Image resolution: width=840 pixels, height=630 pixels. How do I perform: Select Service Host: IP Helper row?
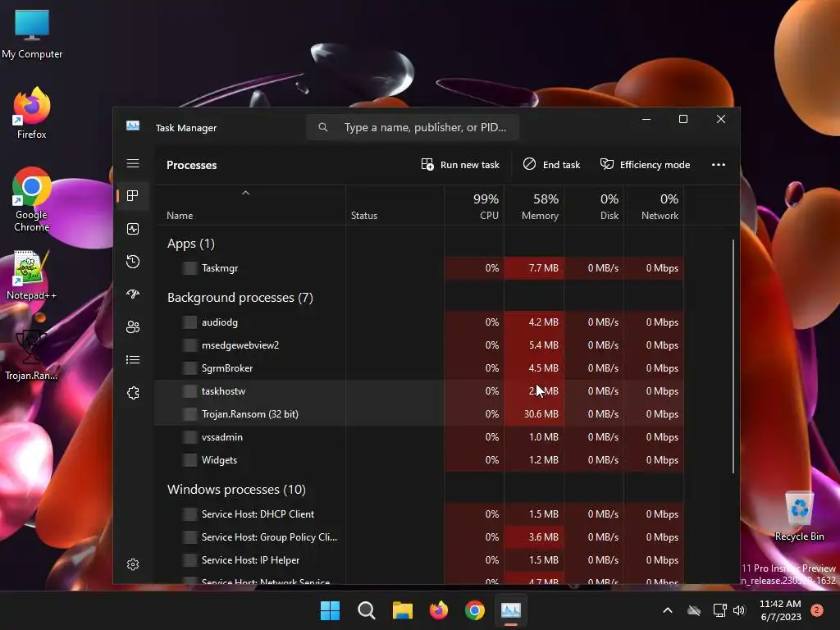pos(419,560)
